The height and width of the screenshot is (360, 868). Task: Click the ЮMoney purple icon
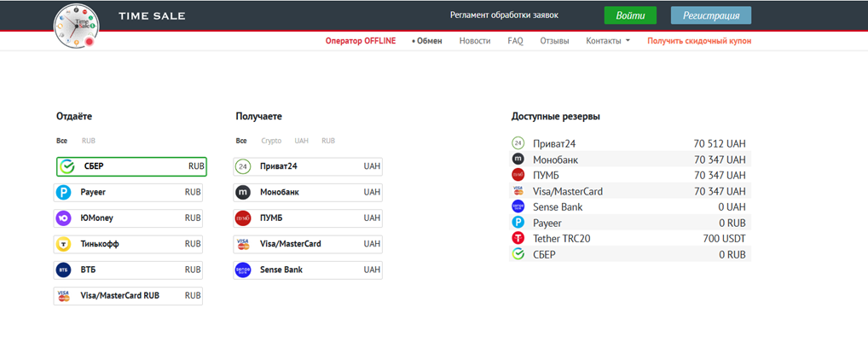coord(64,218)
